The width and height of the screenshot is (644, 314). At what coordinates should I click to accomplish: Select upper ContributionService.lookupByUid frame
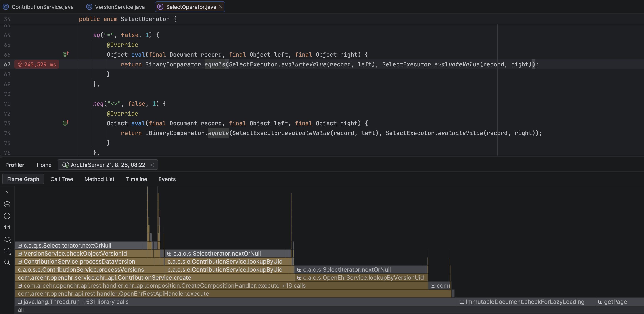tap(227, 261)
